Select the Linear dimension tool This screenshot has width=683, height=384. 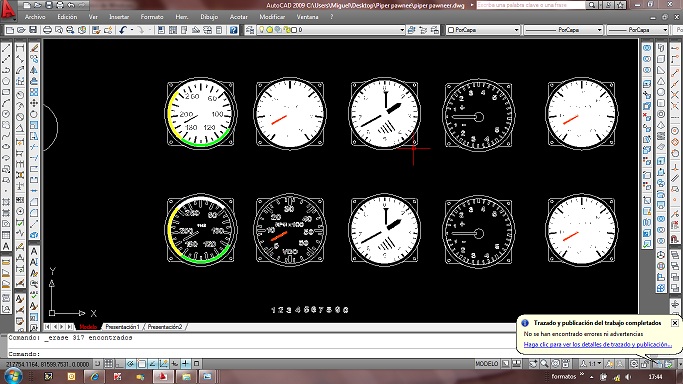tap(20, 48)
